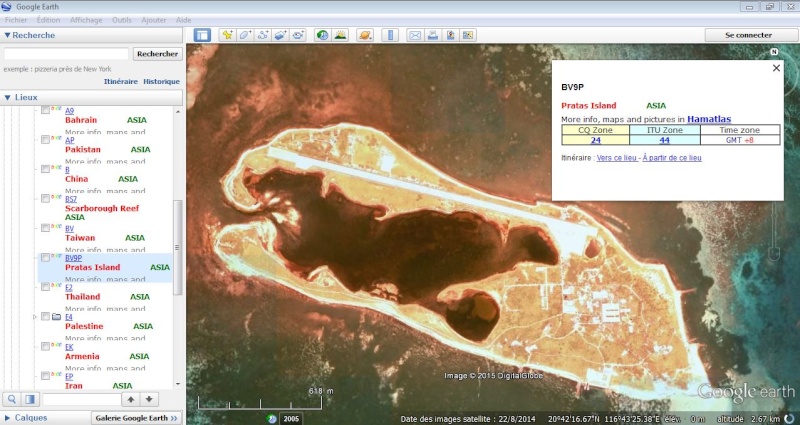
Task: Click ITU Zone 44 link
Action: 664,140
